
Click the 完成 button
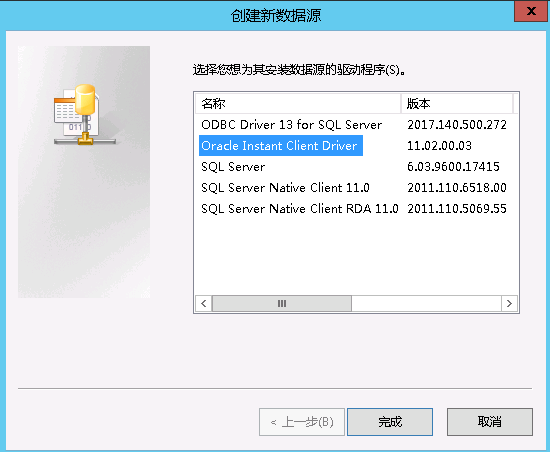(x=390, y=422)
